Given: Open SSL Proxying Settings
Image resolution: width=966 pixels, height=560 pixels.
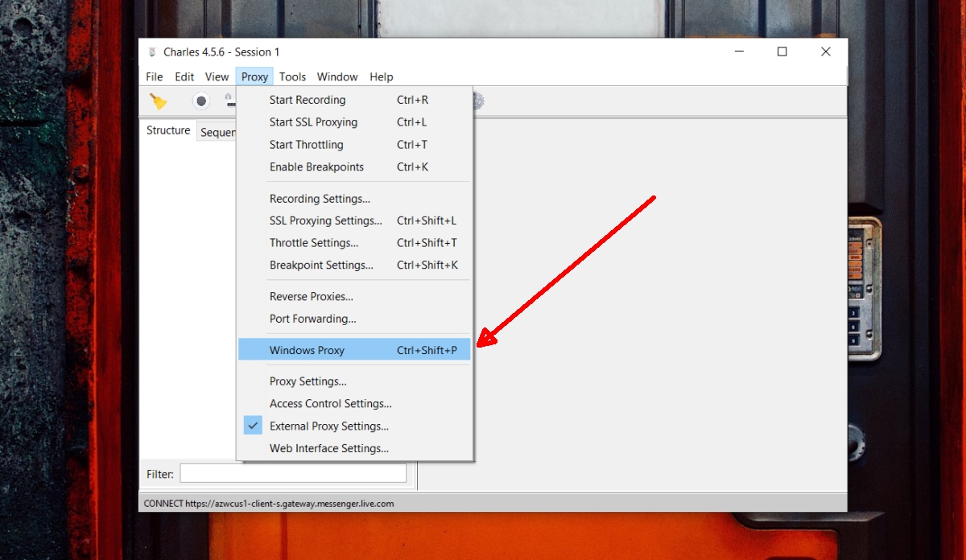Looking at the screenshot, I should tap(326, 220).
